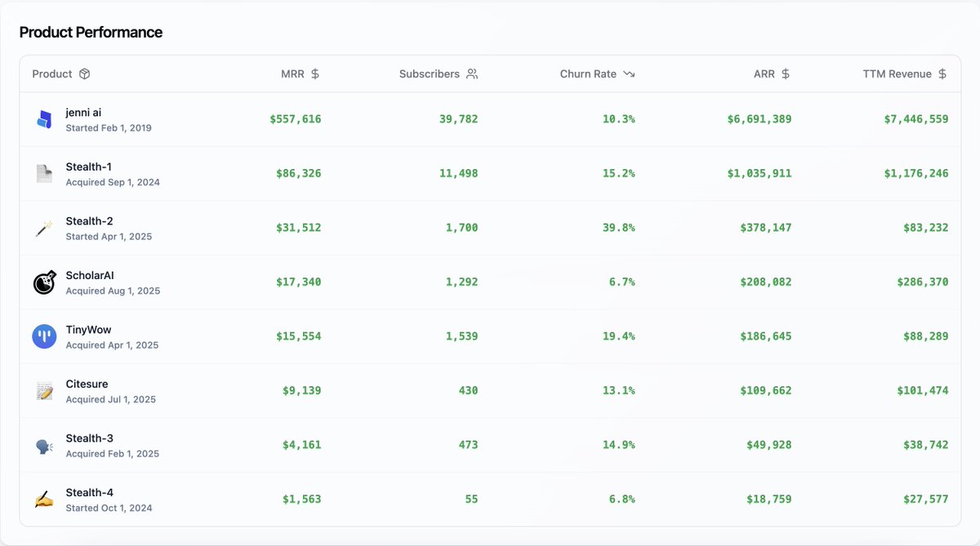Click Stealth-2 churn rate 39.8%

(x=619, y=228)
